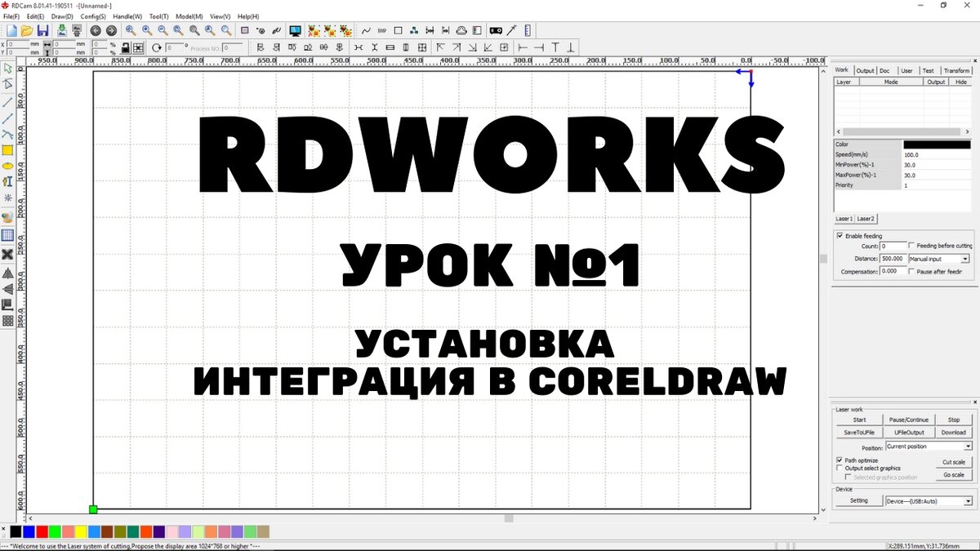
Task: Open the Manual input dropdown
Action: coord(939,258)
